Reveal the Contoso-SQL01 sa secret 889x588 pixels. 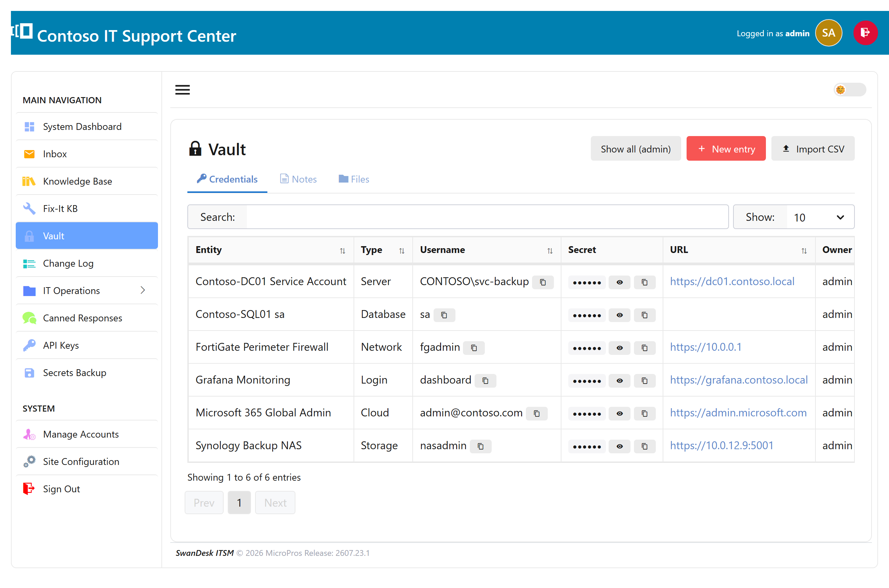tap(619, 315)
